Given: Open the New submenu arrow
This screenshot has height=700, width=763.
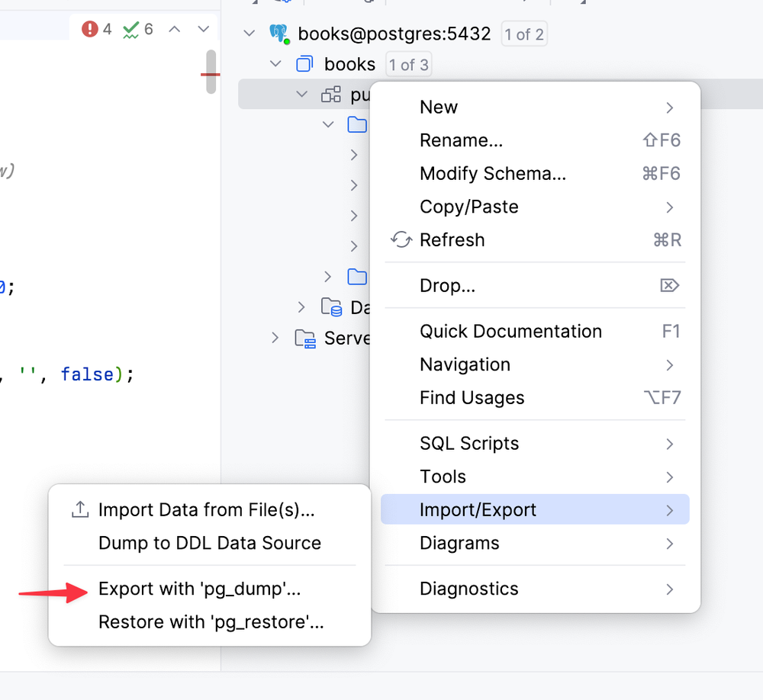Looking at the screenshot, I should [671, 107].
